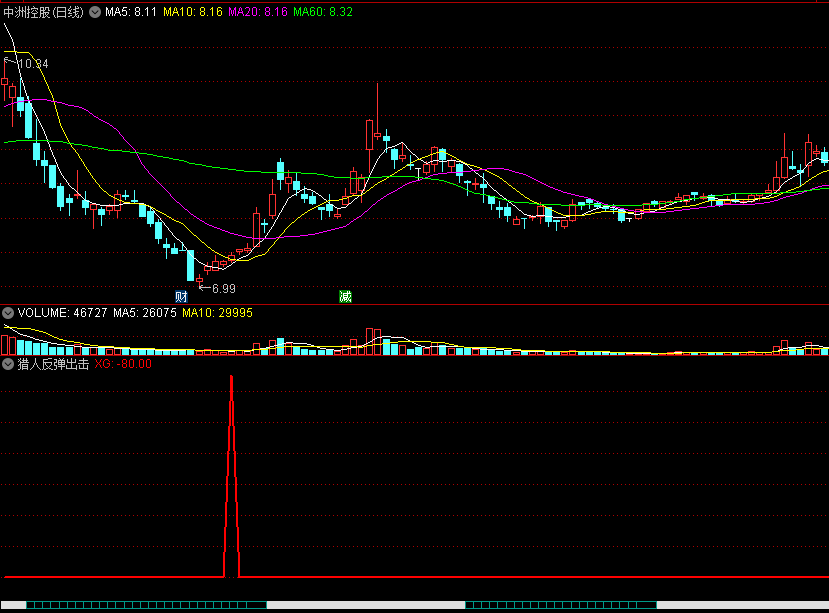The width and height of the screenshot is (829, 613).
Task: Click the second teal segment of timeline bar
Action: click(x=561, y=605)
